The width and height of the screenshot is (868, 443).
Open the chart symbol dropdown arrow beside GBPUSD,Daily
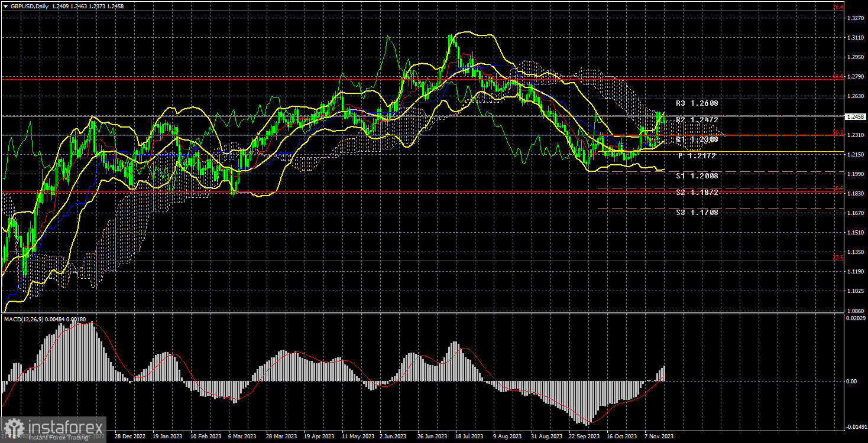pos(5,5)
